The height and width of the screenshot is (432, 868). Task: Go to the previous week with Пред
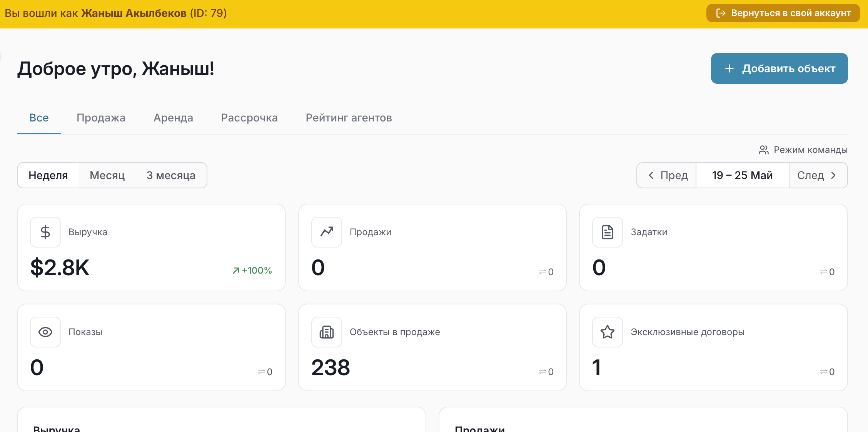pyautogui.click(x=667, y=175)
